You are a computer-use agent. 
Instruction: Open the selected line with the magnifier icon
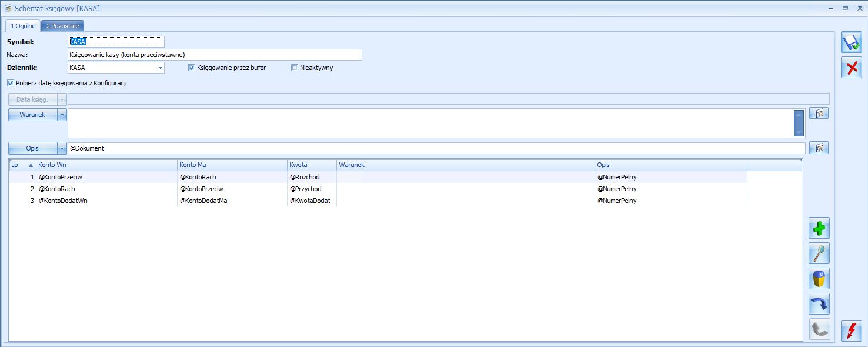819,253
